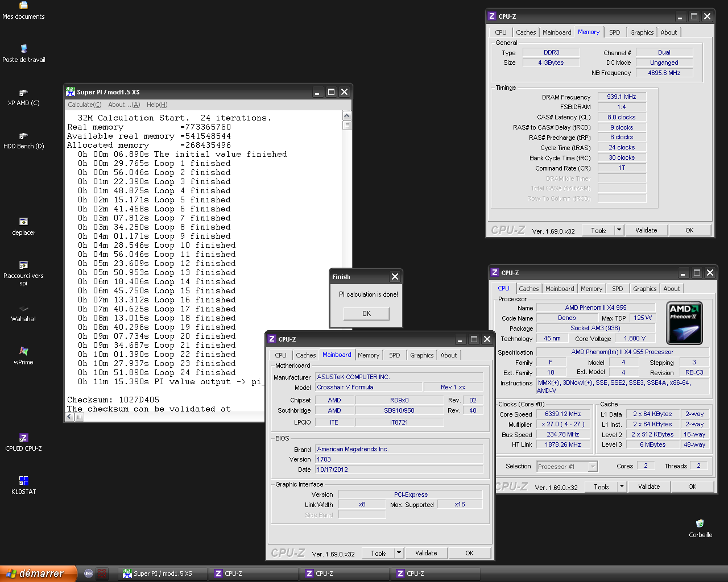Select CPUID CPU-Z desktop icon
The width and height of the screenshot is (728, 582).
click(x=23, y=443)
